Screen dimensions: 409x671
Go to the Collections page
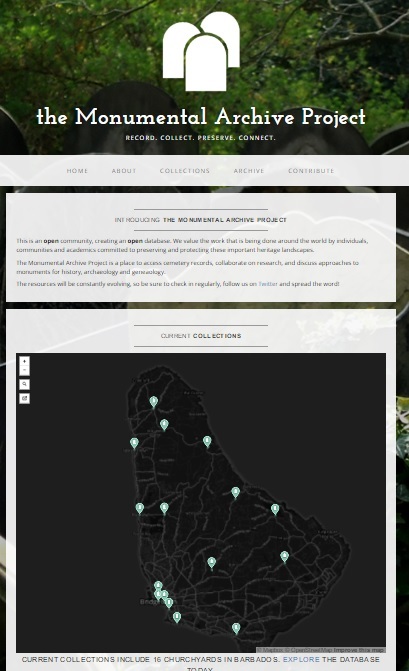(185, 171)
